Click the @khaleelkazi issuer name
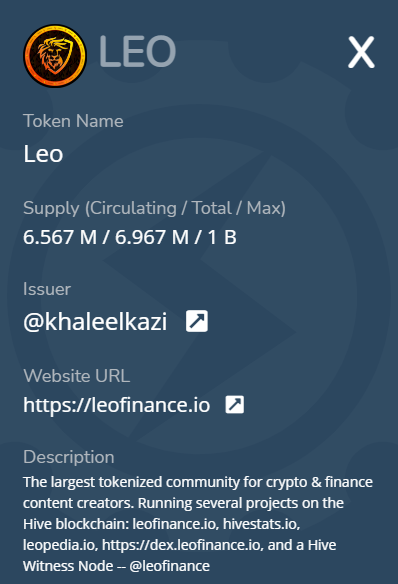 tap(95, 321)
